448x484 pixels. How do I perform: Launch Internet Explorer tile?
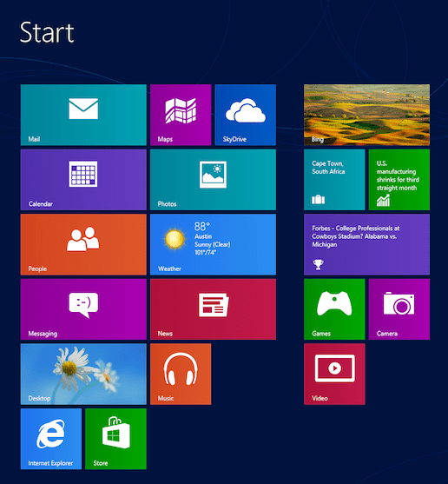(51, 439)
